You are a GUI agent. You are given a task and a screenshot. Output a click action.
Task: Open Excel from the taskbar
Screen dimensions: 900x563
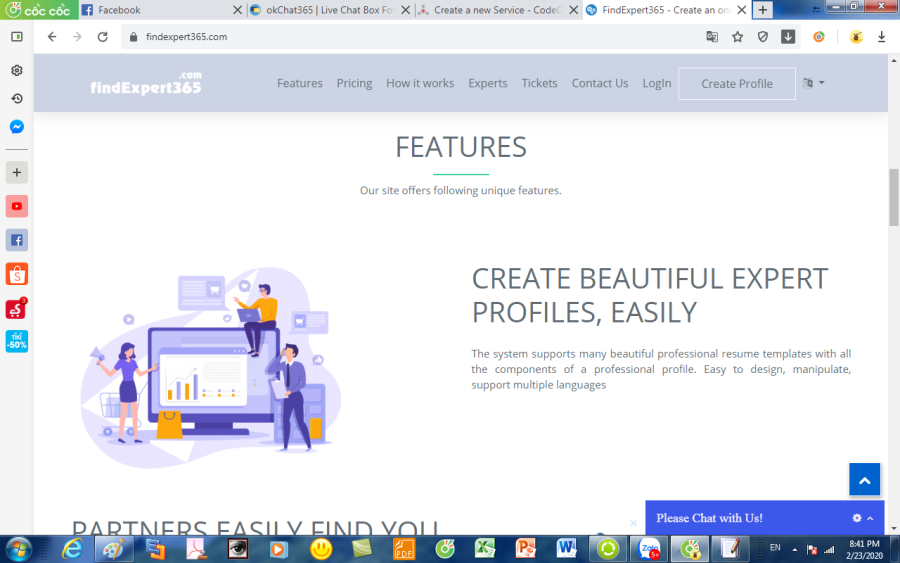485,549
